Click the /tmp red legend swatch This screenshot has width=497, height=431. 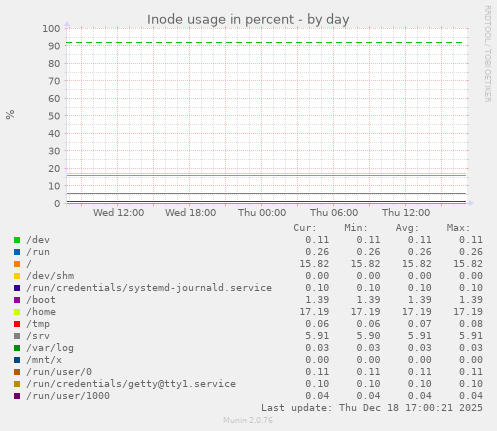[17, 324]
